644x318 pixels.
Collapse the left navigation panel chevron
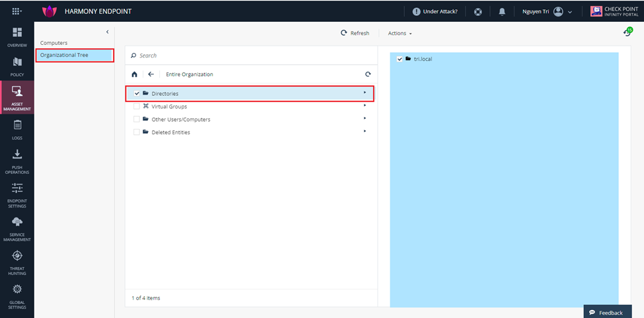(x=107, y=32)
